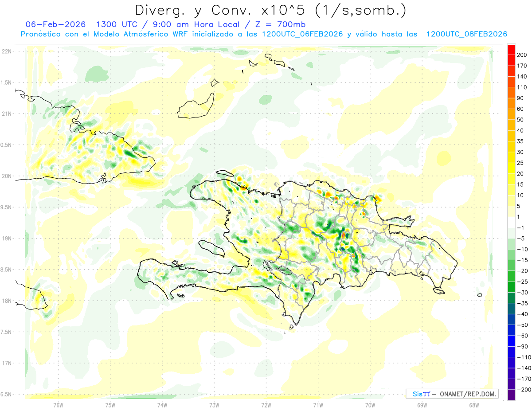The height and width of the screenshot is (411, 532).
Task: Click the 76W longitude label
Action: coord(58,404)
